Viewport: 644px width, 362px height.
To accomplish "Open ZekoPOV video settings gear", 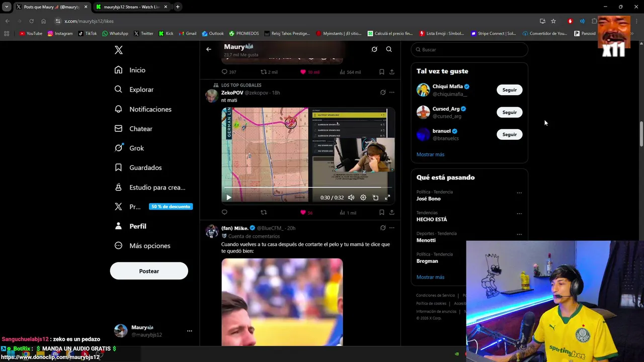I will point(363,198).
